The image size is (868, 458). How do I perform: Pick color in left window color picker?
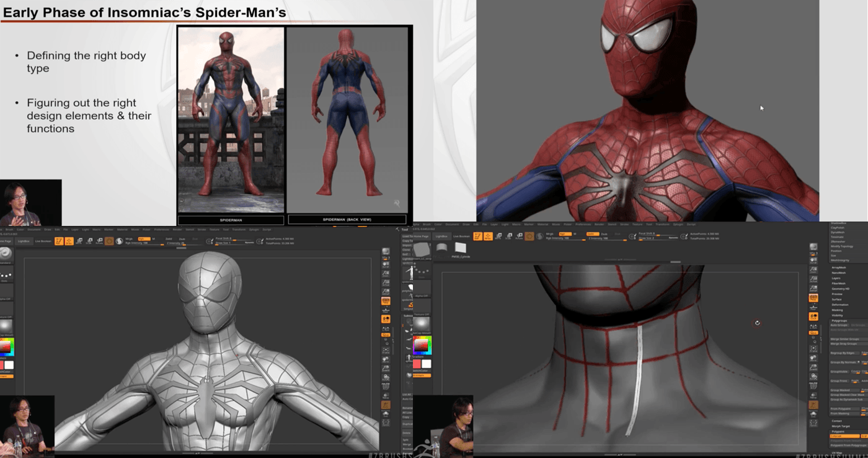[6, 347]
